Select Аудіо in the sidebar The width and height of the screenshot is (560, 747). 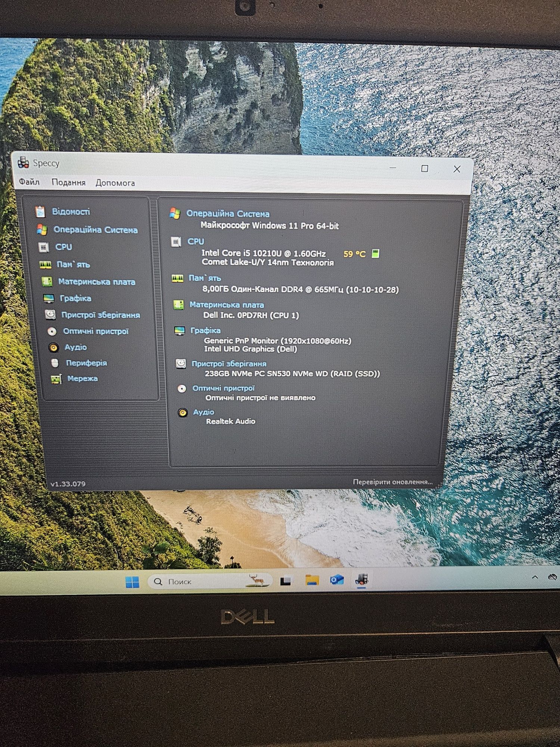click(x=76, y=347)
